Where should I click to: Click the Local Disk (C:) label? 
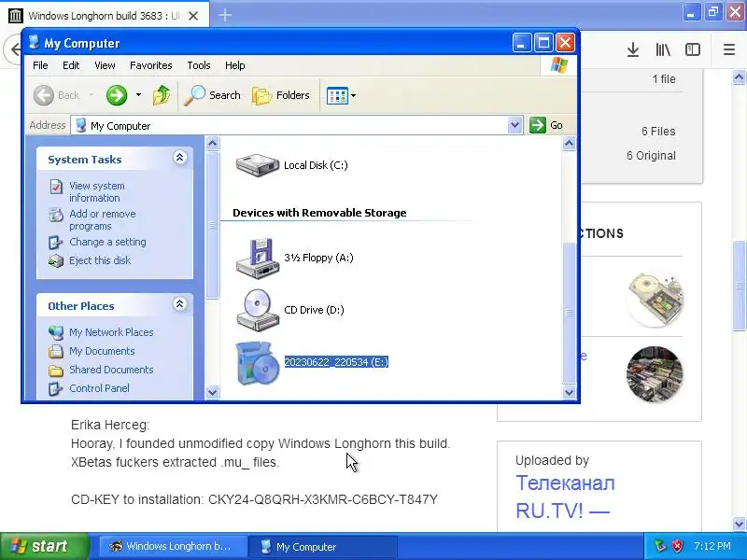[316, 165]
